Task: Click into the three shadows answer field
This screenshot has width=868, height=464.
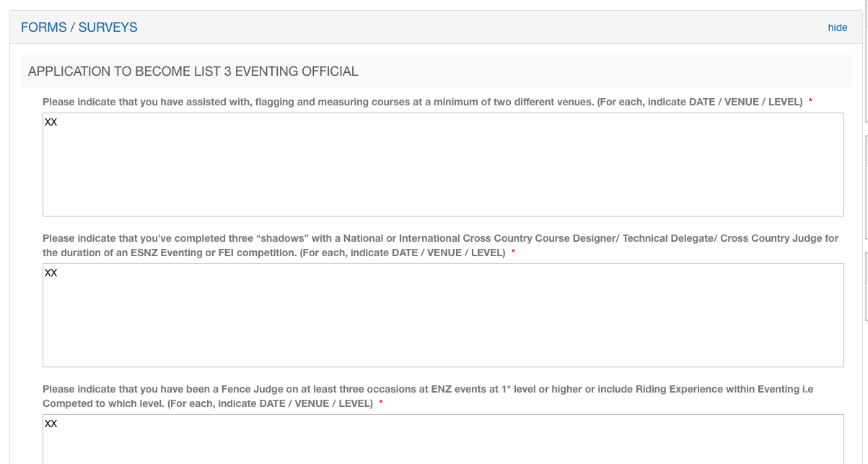Action: point(443,315)
